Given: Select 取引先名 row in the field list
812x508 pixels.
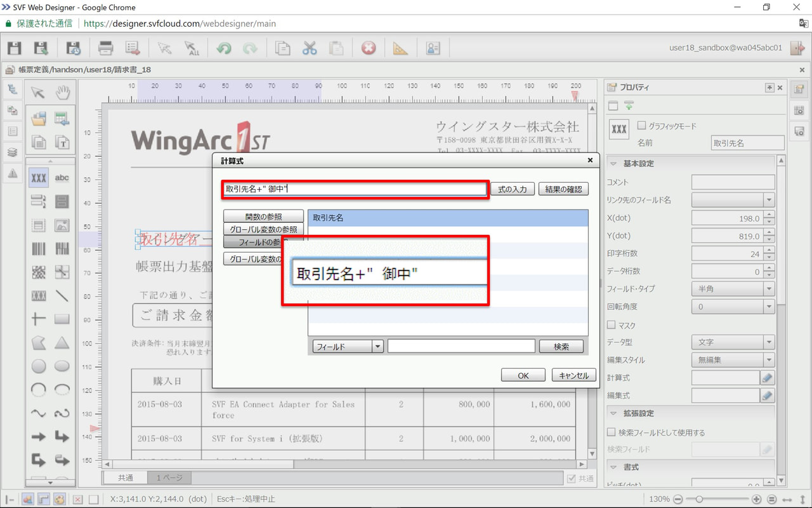Looking at the screenshot, I should (447, 218).
